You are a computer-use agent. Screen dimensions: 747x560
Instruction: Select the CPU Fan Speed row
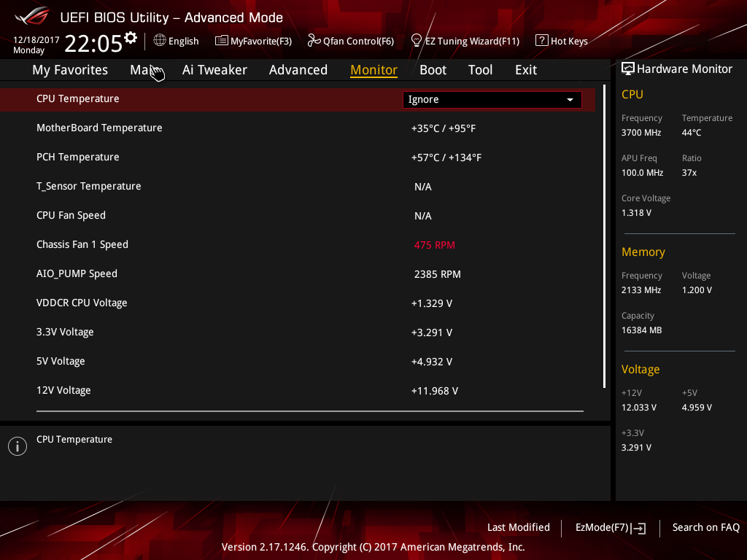coord(298,215)
